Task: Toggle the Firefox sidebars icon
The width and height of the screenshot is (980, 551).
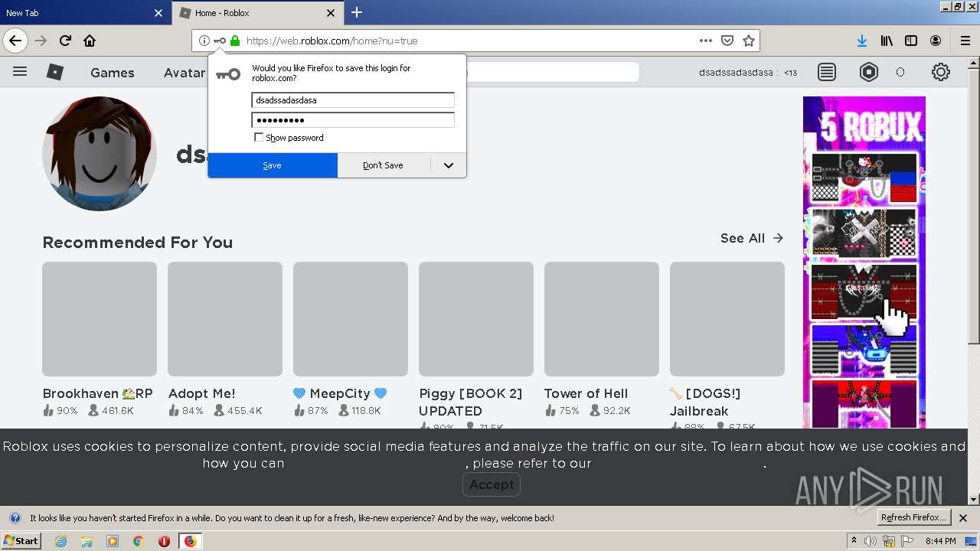Action: click(x=911, y=41)
